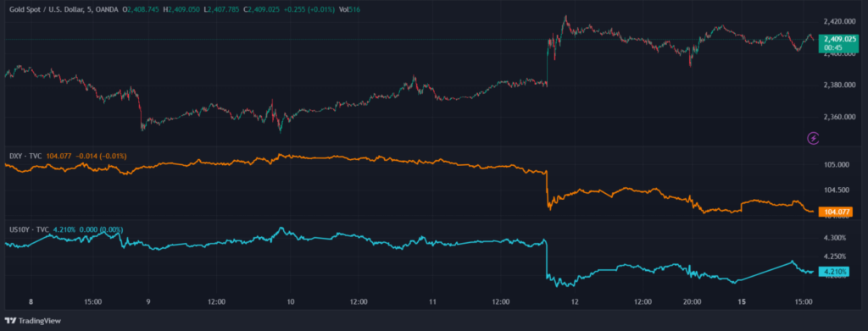The image size is (868, 331).
Task: Click the low value L2,407.785
Action: pyautogui.click(x=222, y=9)
